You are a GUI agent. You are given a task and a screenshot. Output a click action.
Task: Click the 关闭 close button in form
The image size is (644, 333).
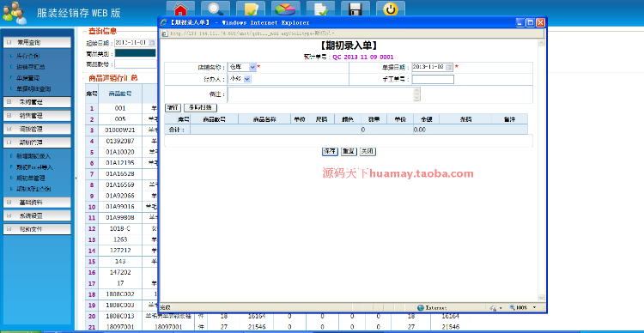point(368,152)
